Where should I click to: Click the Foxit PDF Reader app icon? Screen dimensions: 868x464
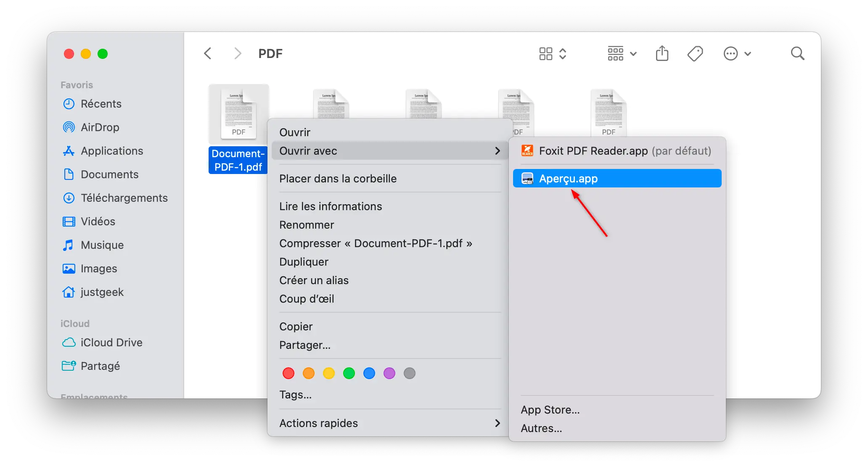click(527, 150)
